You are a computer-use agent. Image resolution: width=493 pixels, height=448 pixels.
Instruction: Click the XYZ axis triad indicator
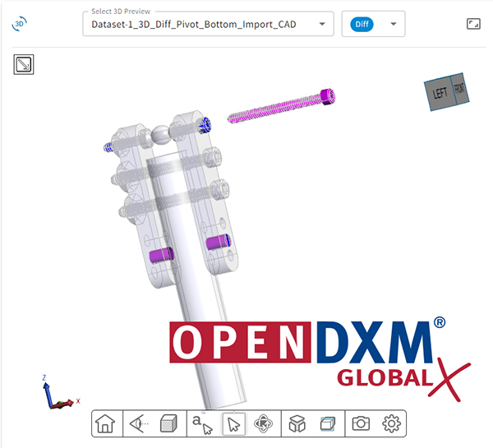[x=61, y=392]
